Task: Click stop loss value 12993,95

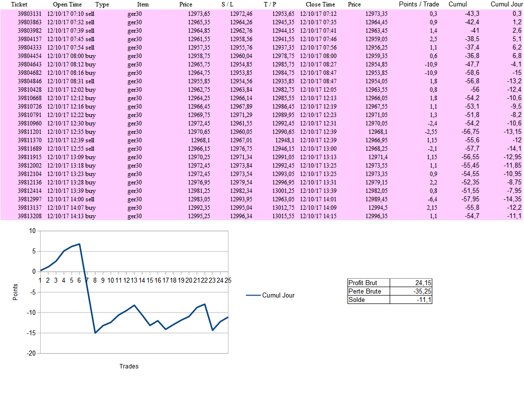Action: click(x=241, y=199)
